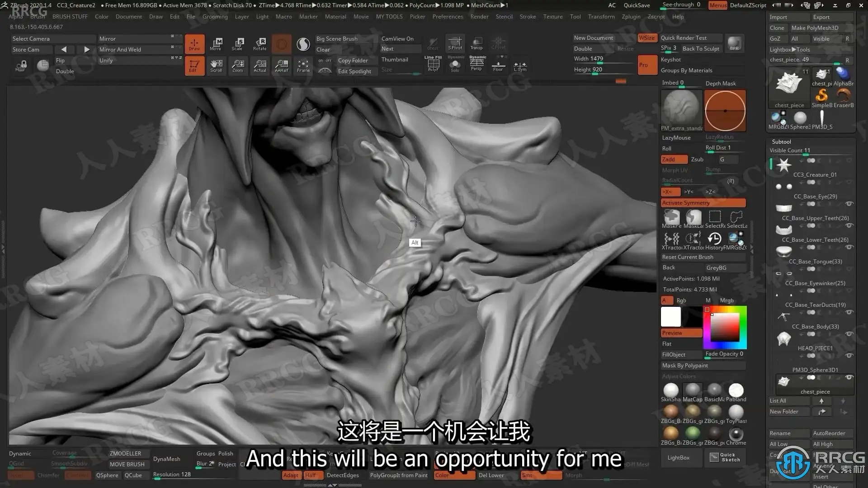Viewport: 868px width, 488px height.
Task: Select the Scale transform tool icon
Action: click(237, 44)
